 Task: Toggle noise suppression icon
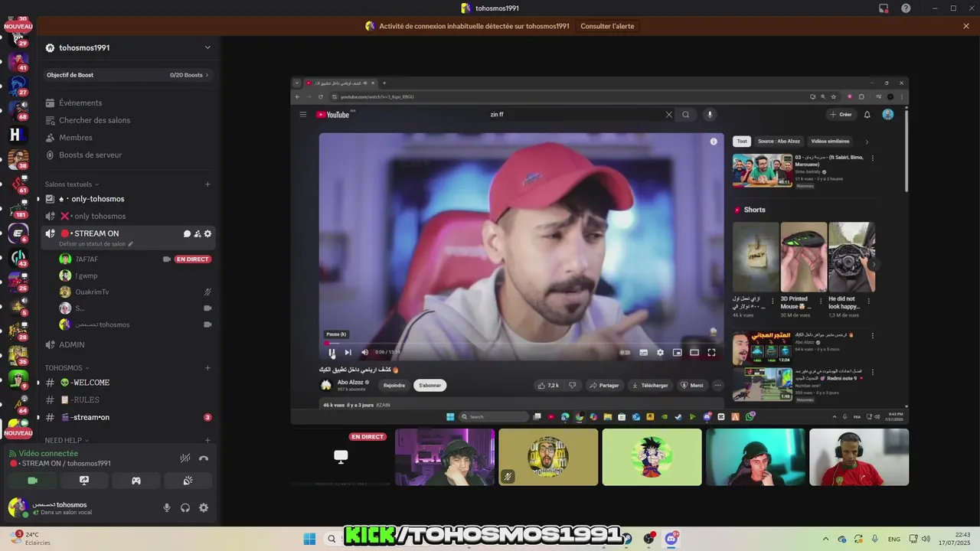[x=185, y=458]
